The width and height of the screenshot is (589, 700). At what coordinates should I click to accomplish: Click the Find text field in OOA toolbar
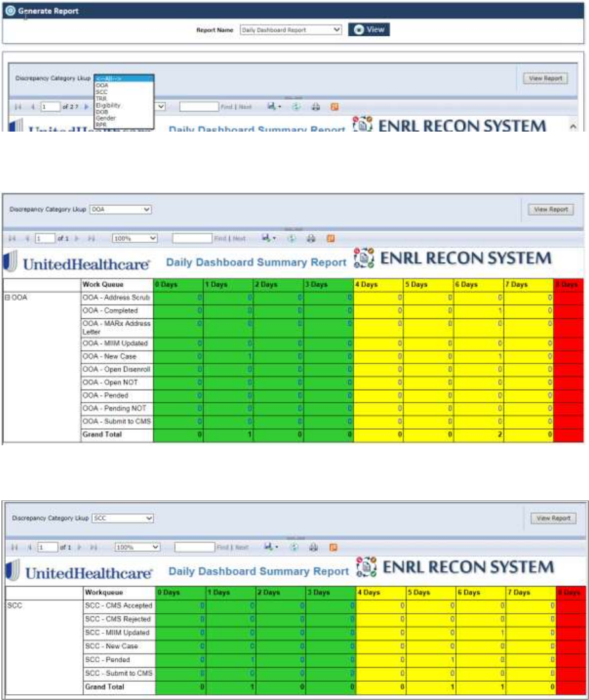coord(192,239)
